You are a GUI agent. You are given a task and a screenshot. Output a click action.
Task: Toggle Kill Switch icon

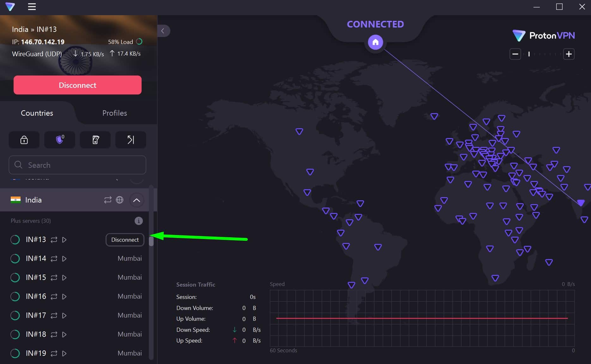[x=95, y=140]
